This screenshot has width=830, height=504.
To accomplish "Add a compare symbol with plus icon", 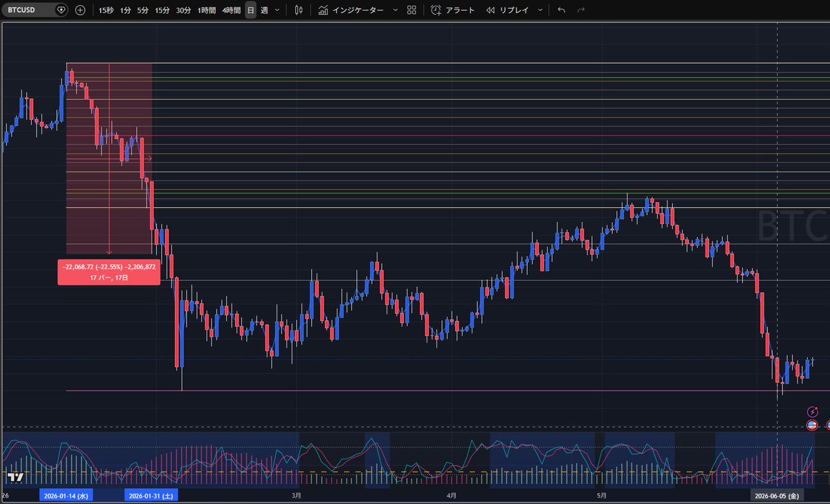I will (x=80, y=10).
